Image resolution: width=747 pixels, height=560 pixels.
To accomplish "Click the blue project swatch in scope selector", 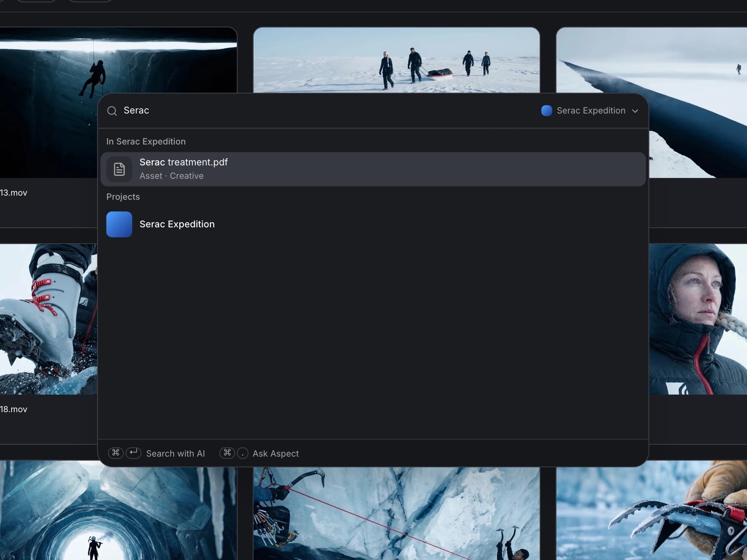I will click(x=547, y=111).
